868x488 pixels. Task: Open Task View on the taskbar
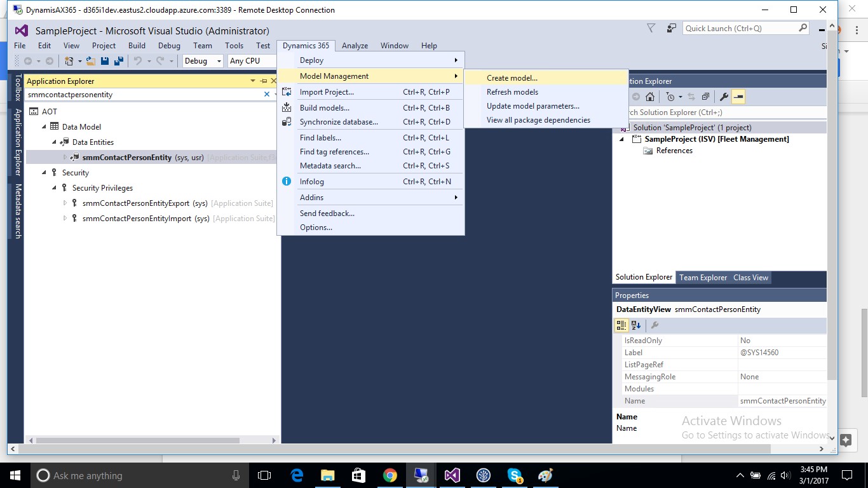coord(264,475)
